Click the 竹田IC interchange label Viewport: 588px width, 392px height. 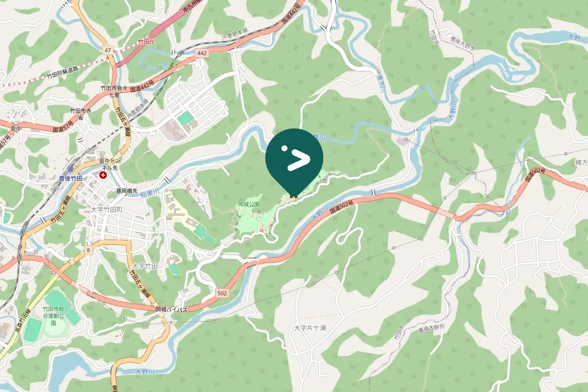click(147, 42)
